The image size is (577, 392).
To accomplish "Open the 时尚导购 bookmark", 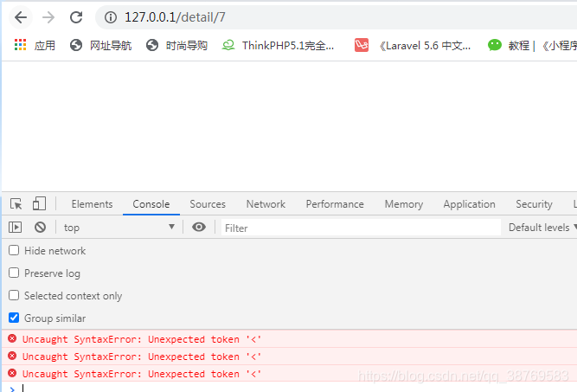I will pyautogui.click(x=176, y=45).
